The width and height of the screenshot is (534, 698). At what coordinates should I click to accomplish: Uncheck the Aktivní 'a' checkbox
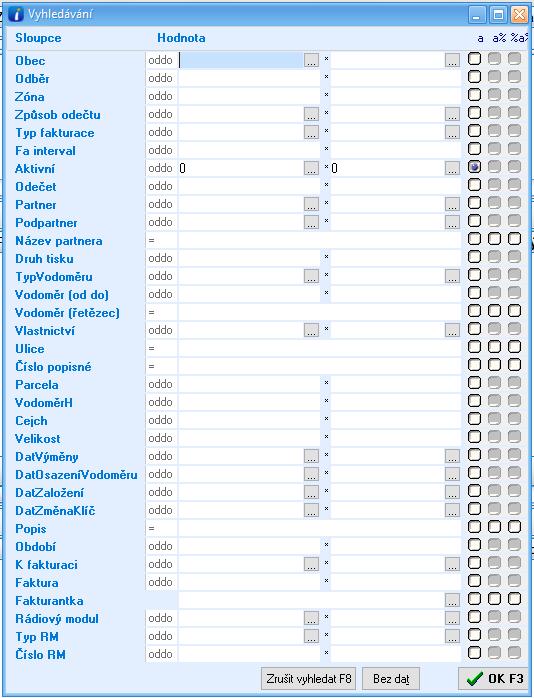pos(474,167)
